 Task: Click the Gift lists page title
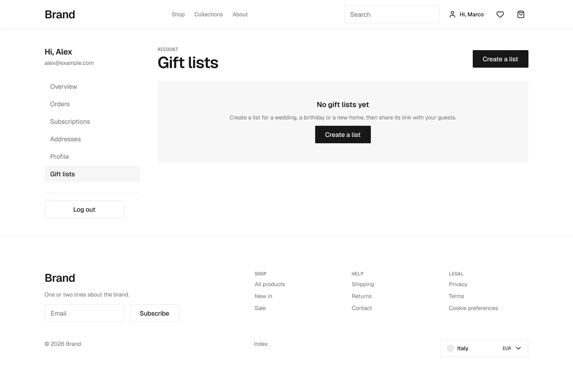[188, 63]
